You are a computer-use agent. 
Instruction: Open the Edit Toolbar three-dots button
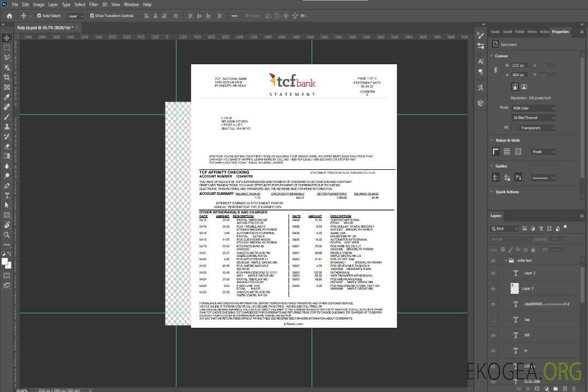click(x=7, y=244)
